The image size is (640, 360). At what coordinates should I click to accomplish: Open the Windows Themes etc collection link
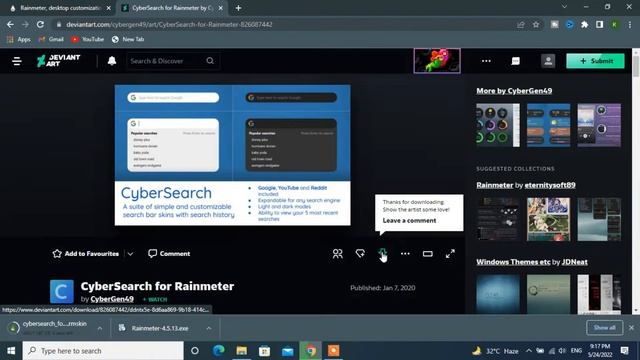(x=513, y=262)
